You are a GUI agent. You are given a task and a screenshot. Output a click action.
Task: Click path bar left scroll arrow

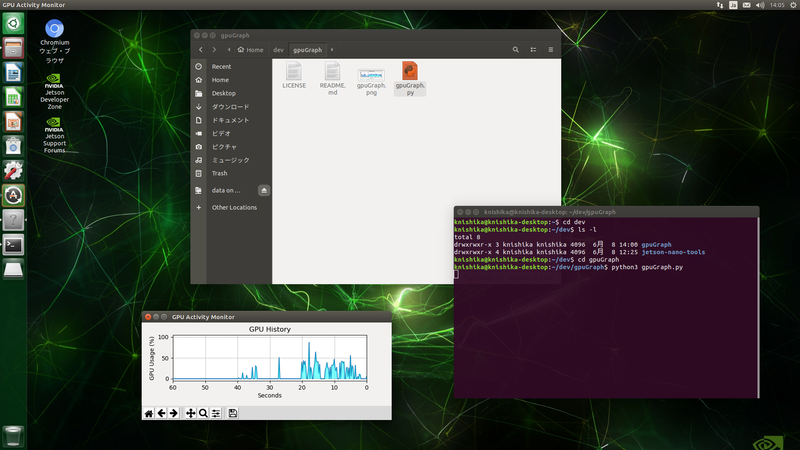tap(229, 49)
